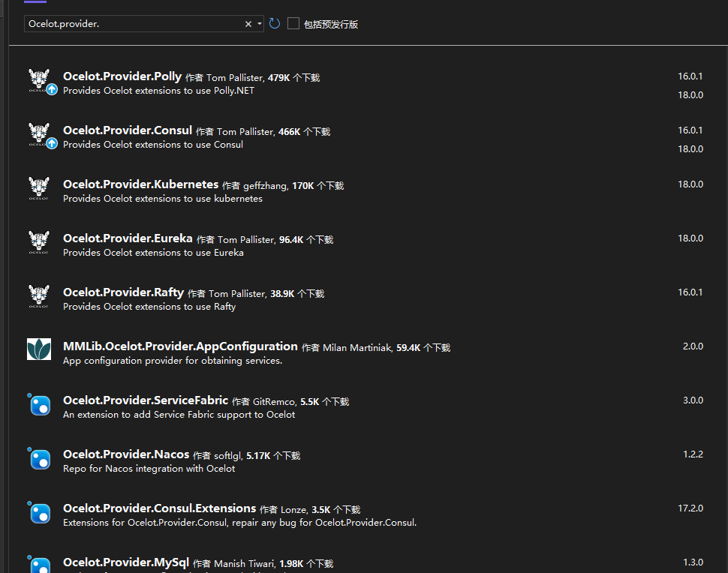728x573 pixels.
Task: Click the Ocelot.Provider.ServiceFabric package icon
Action: [40, 404]
